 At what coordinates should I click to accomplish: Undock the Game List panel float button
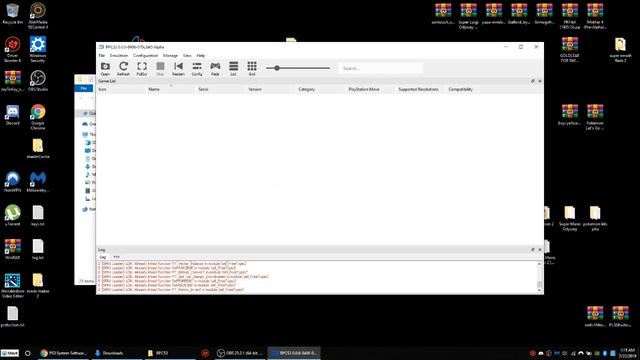pyautogui.click(x=532, y=81)
